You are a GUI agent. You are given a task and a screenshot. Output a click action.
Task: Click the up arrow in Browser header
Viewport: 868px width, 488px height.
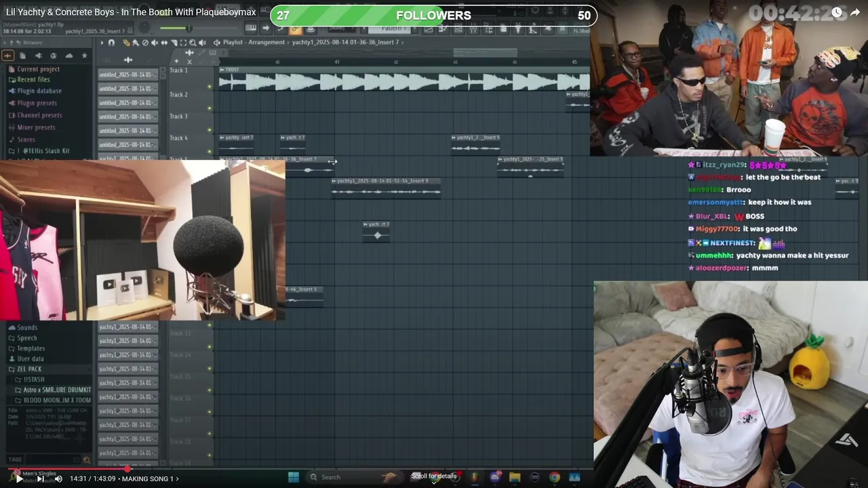pos(12,43)
